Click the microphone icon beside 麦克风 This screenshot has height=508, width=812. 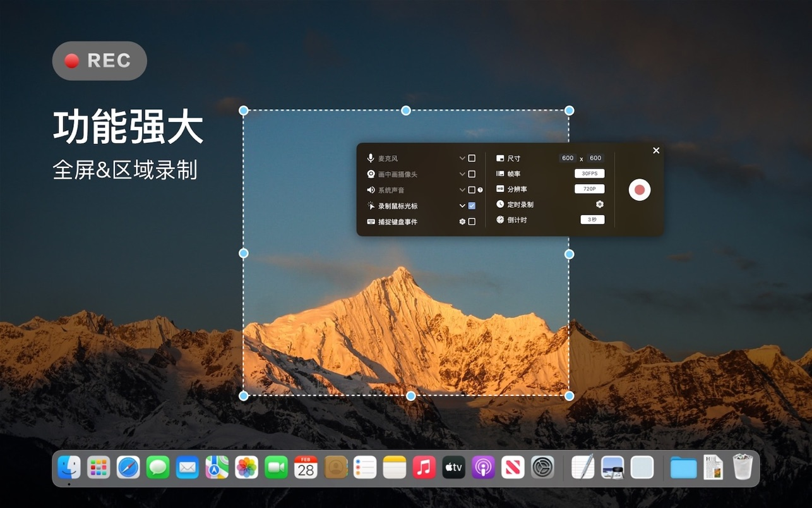click(371, 157)
